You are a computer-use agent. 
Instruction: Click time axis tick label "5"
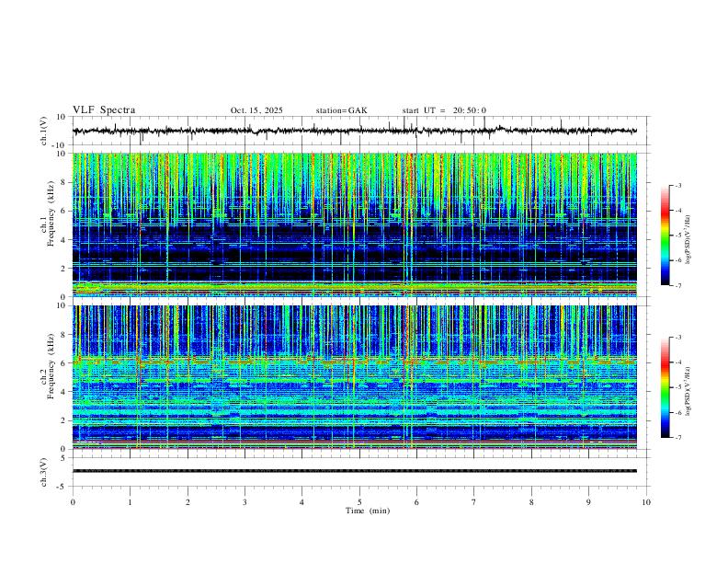point(359,502)
